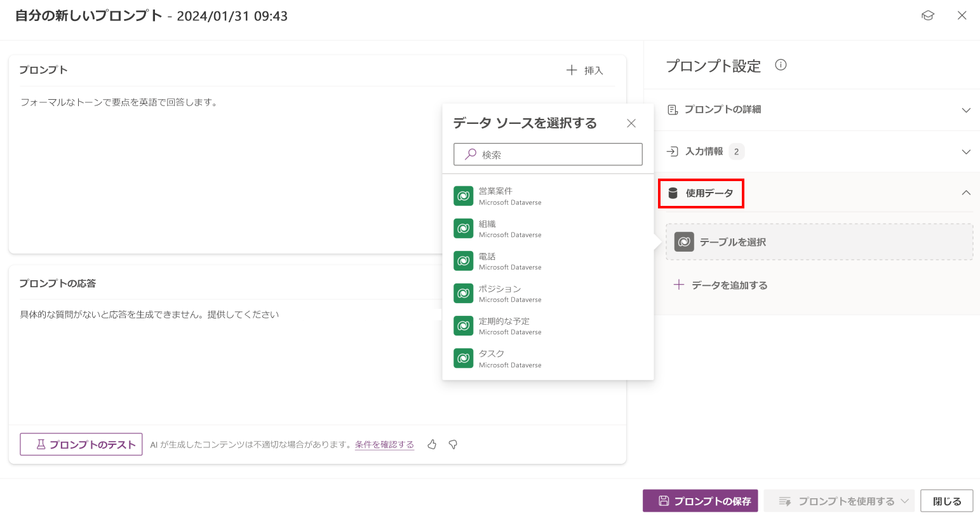Open the learning guide graduation cap icon
This screenshot has height=516, width=980.
tap(928, 16)
